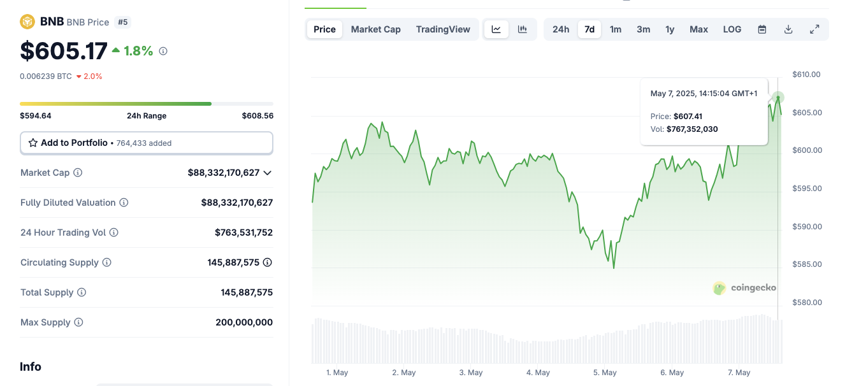
Task: Click the green 1.8% price change
Action: (133, 51)
